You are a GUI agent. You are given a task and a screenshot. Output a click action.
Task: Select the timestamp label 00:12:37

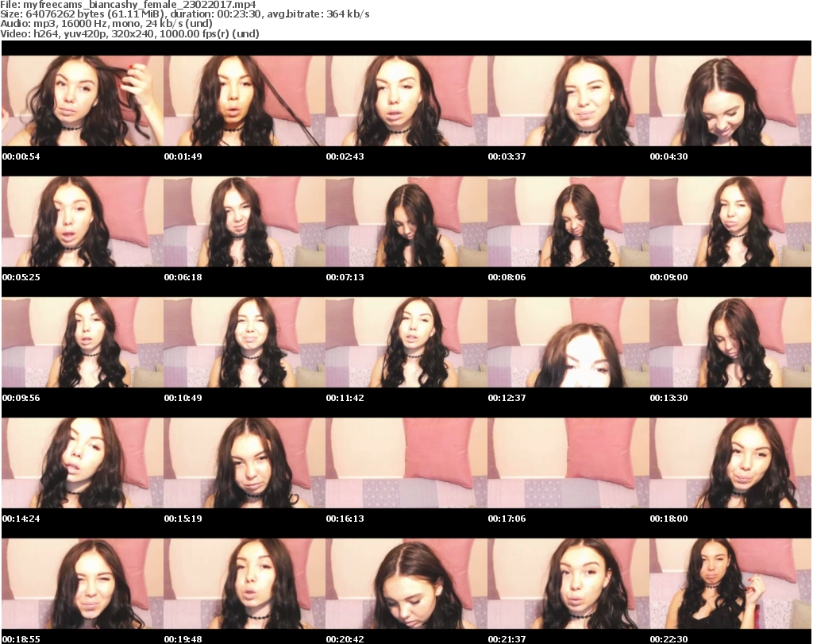(x=507, y=398)
